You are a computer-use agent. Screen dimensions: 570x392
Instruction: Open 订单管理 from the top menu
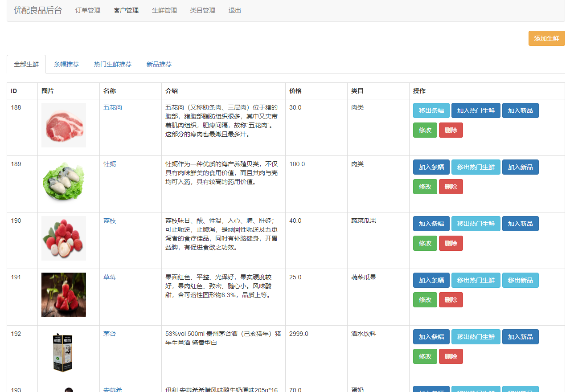[x=87, y=10]
